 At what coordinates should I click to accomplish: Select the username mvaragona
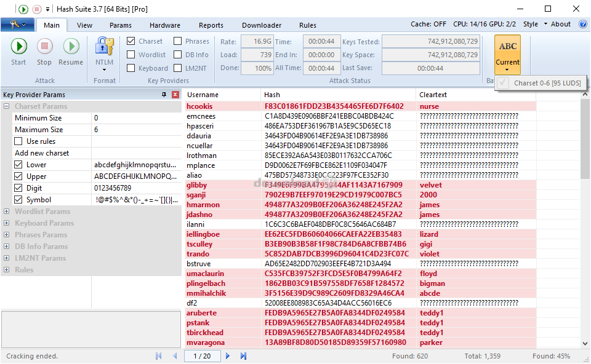[x=206, y=342]
